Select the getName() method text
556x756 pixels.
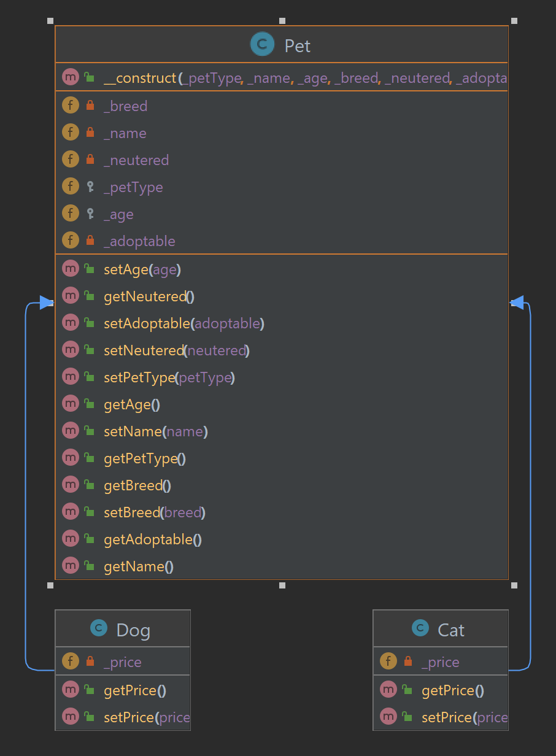(x=139, y=566)
